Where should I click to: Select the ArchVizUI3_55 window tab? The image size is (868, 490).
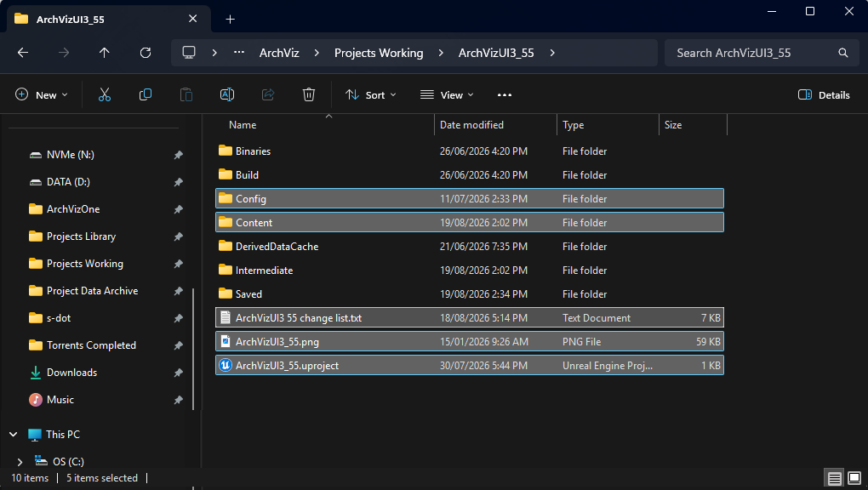[109, 20]
